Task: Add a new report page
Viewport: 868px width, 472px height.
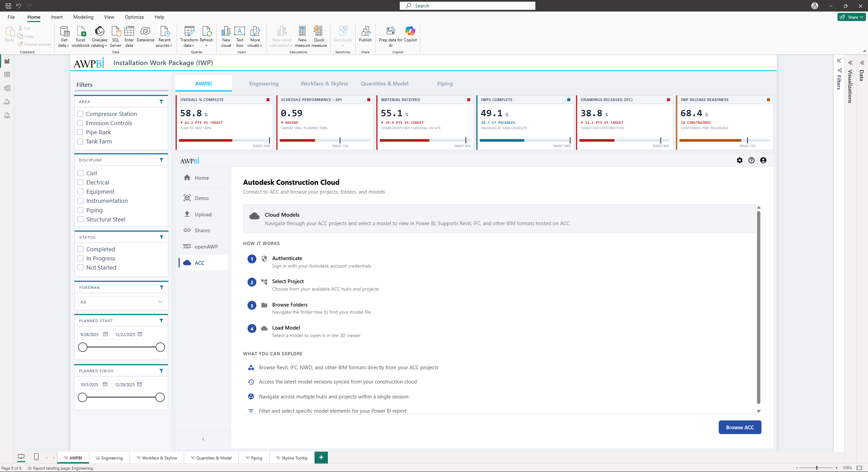Action: (321, 457)
